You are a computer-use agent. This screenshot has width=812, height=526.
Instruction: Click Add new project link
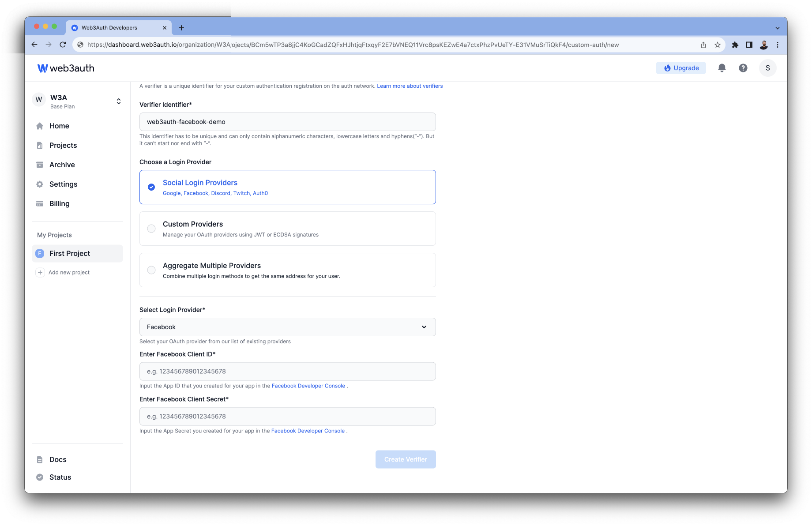(69, 272)
